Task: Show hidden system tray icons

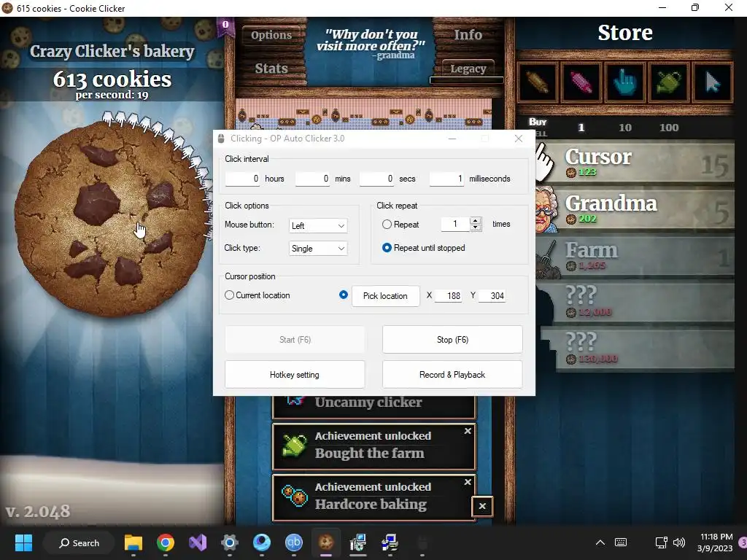Action: click(600, 542)
